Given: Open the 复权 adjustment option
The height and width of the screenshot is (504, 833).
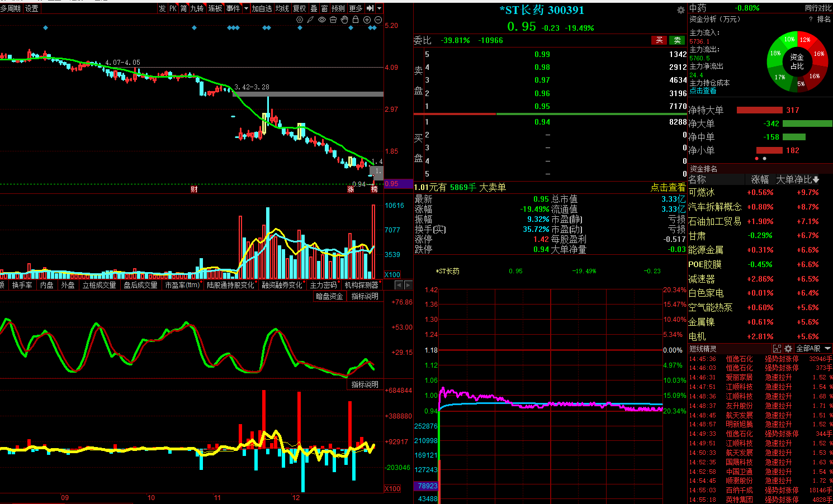Looking at the screenshot, I should click(300, 8).
